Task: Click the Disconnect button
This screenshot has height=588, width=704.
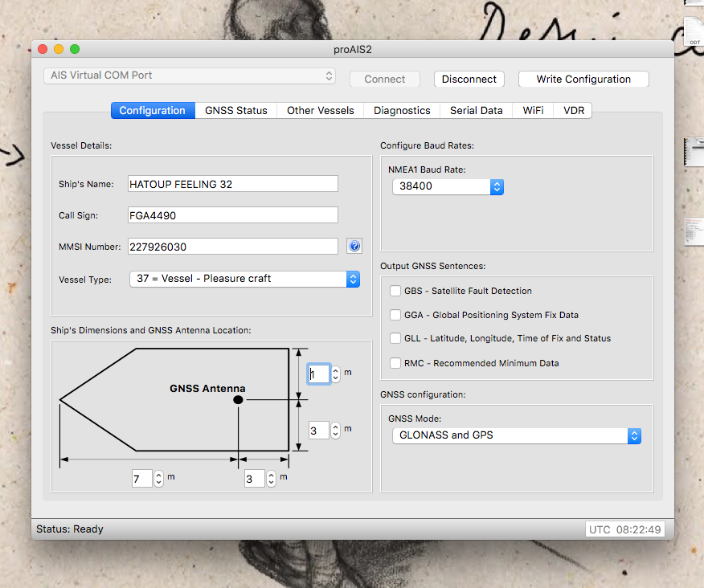Action: pos(469,79)
